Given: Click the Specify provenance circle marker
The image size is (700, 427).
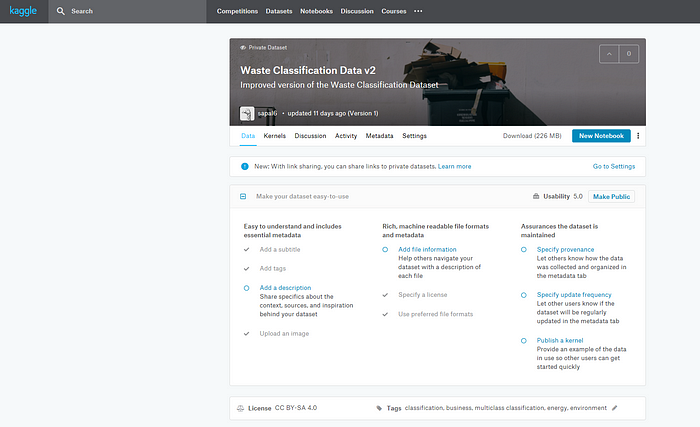Looking at the screenshot, I should coord(524,250).
